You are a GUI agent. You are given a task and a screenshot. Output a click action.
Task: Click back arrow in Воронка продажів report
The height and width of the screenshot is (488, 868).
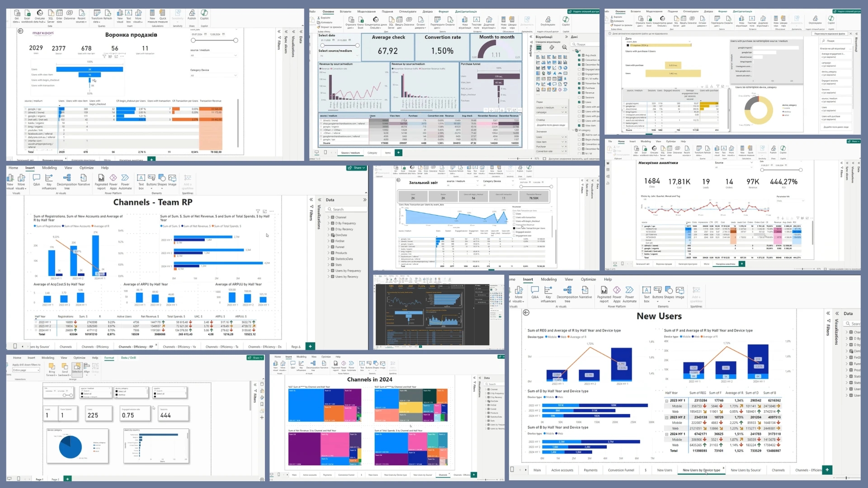pos(20,31)
